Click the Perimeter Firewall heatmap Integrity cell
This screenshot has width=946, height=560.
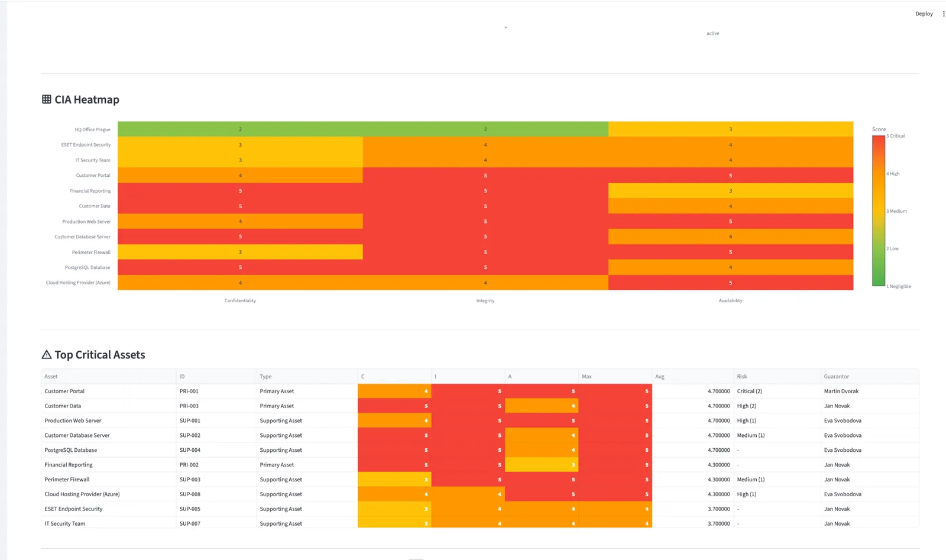485,252
